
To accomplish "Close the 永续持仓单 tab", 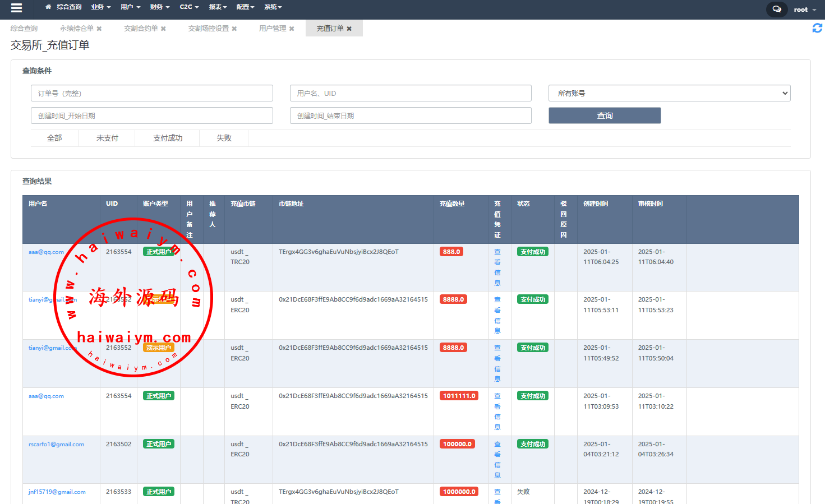I will [x=99, y=29].
